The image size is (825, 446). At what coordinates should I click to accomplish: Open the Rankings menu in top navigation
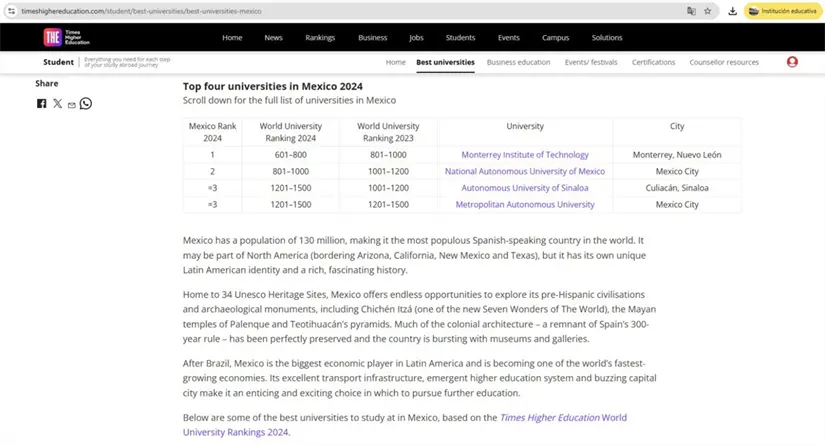(x=320, y=38)
